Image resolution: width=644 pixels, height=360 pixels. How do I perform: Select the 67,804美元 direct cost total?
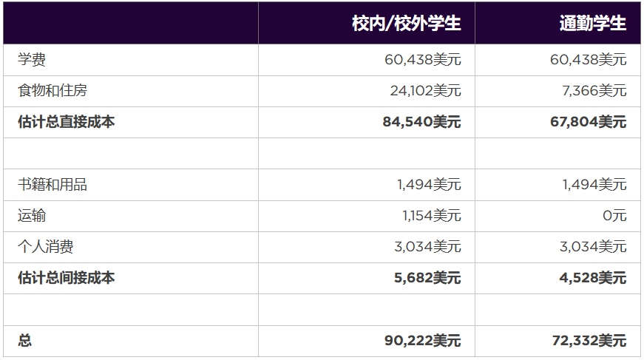(x=589, y=122)
